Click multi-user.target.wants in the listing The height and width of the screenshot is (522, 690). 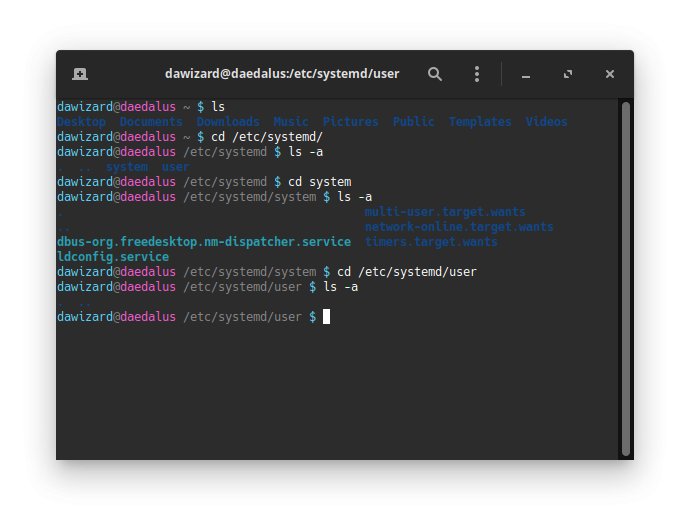point(445,212)
